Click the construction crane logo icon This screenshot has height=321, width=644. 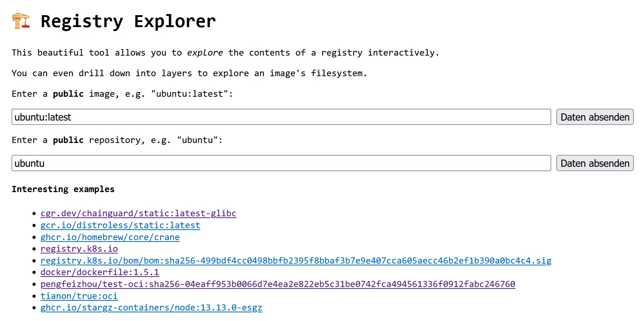click(x=21, y=21)
